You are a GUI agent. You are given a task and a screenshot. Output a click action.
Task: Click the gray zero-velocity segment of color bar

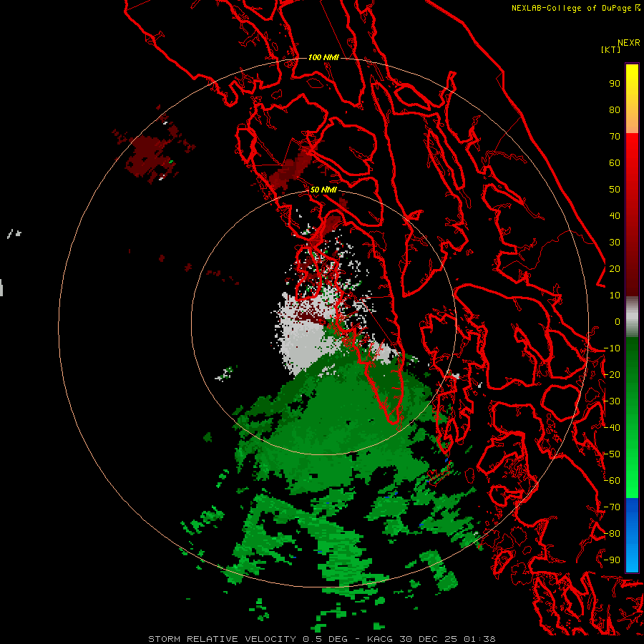[632, 317]
